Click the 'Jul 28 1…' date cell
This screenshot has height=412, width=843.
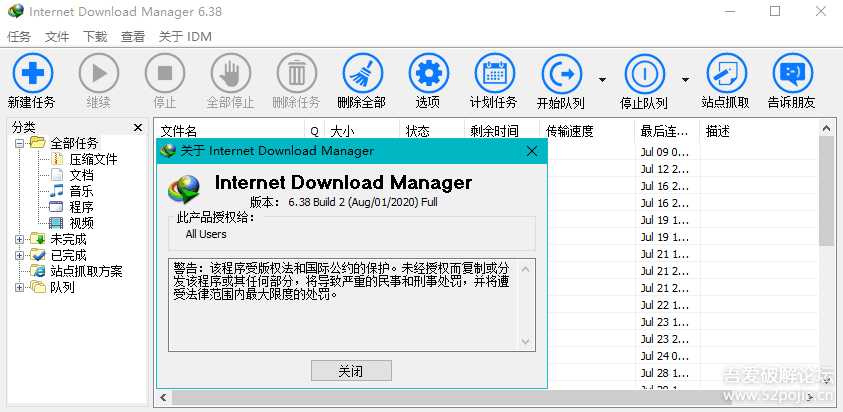[x=665, y=373]
